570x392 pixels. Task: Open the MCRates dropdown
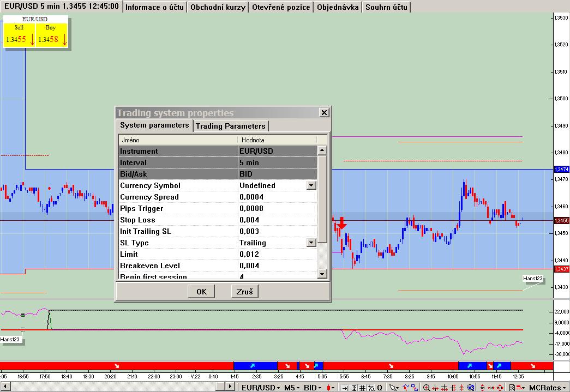(547, 388)
